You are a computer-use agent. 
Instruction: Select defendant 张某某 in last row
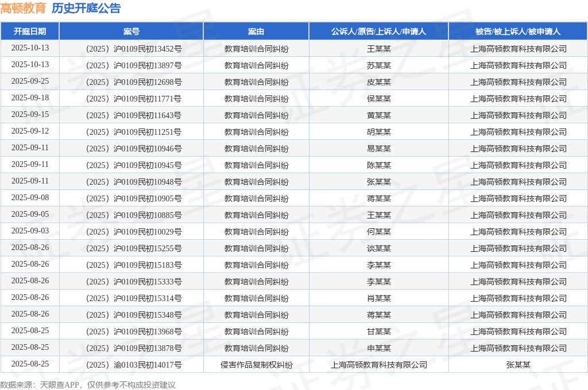coord(519,365)
